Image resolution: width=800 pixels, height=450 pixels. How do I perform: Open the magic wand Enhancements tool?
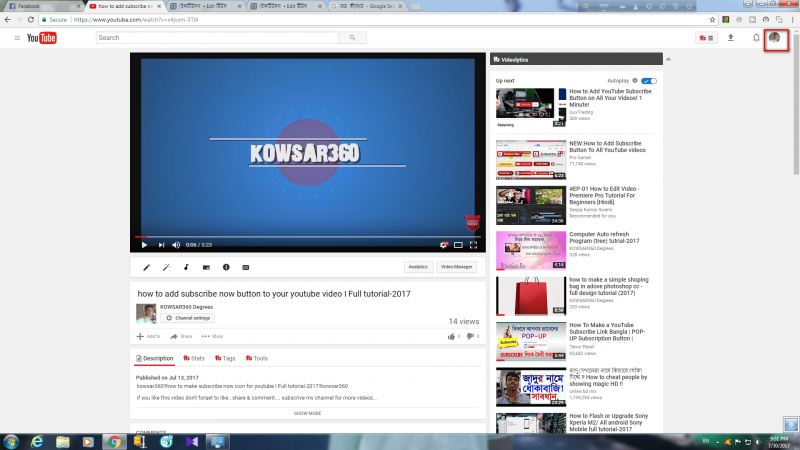coord(166,267)
